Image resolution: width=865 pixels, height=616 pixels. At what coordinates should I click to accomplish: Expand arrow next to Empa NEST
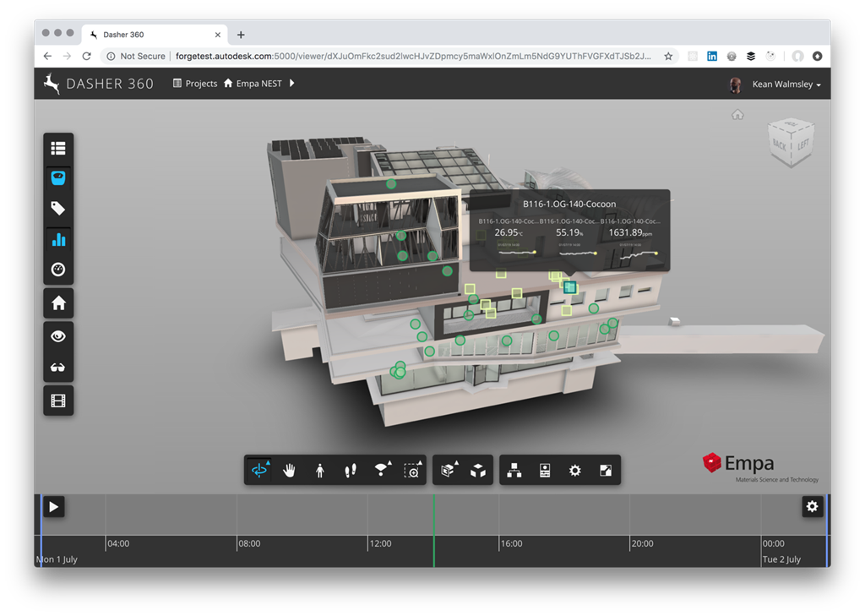click(292, 84)
